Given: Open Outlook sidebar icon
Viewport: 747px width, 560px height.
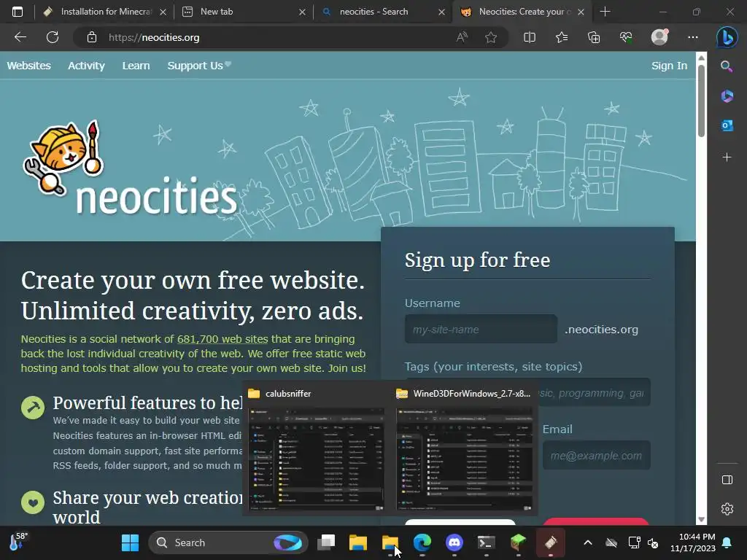Looking at the screenshot, I should click(727, 125).
